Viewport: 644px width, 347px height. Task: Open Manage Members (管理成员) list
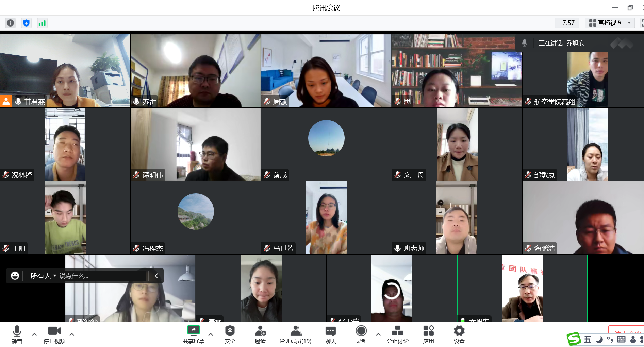(295, 334)
